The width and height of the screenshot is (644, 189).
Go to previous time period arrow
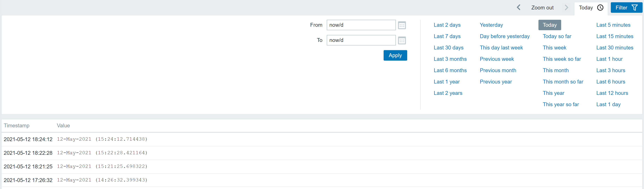click(x=519, y=8)
